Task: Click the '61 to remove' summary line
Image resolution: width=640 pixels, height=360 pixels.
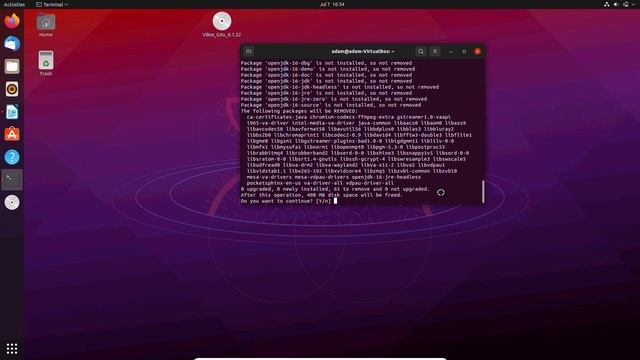Action: pos(335,189)
